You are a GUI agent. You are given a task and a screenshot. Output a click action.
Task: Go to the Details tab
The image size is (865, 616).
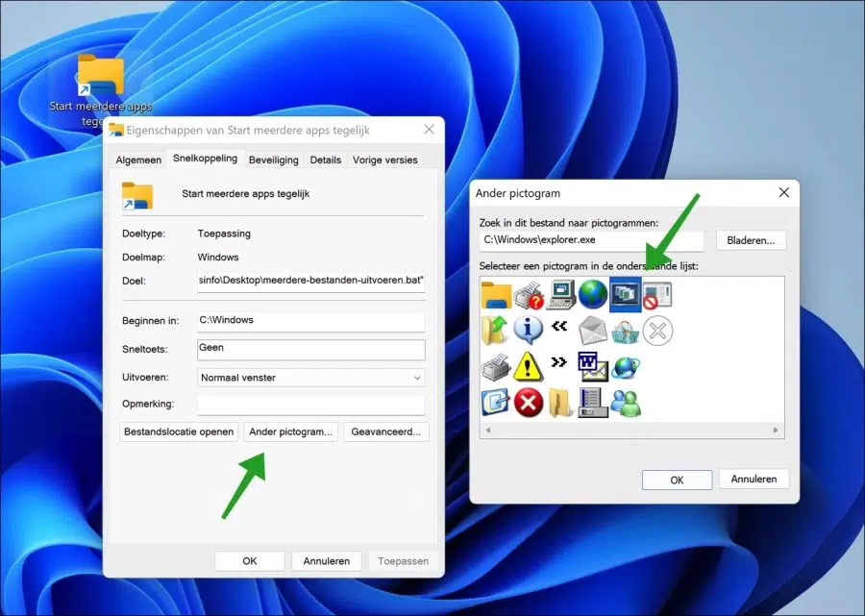326,160
